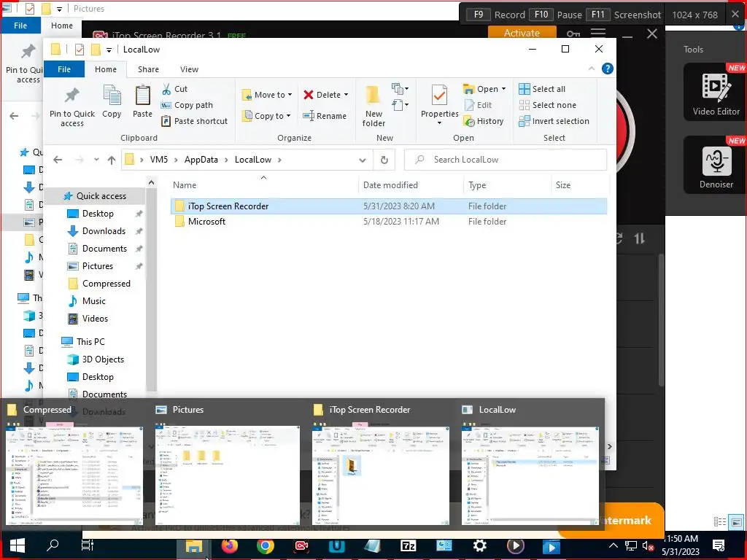
Task: Collapse the ribbon with chevron
Action: click(x=591, y=69)
